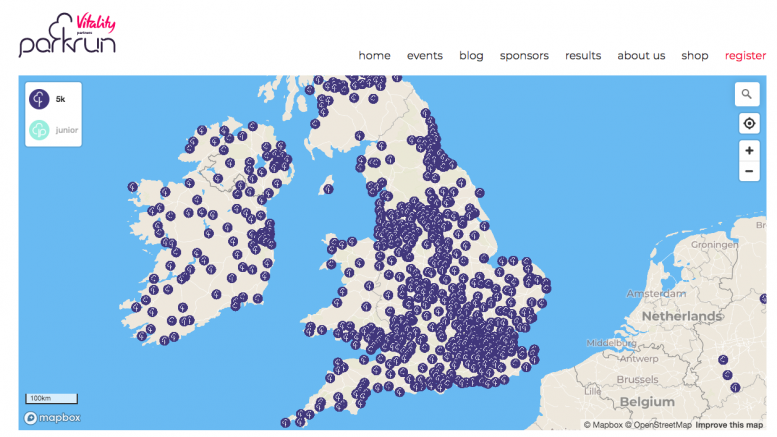Click the parkrun Vitality logo

point(67,35)
